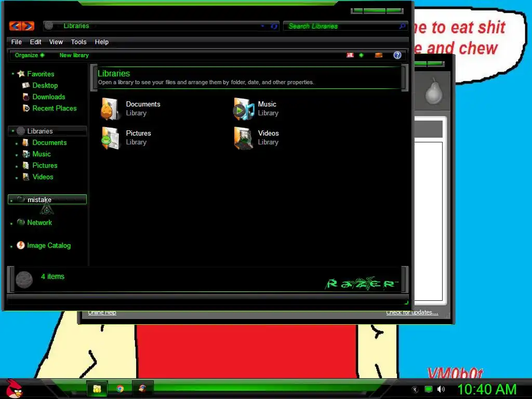Click the Recent Places icon

[26, 108]
